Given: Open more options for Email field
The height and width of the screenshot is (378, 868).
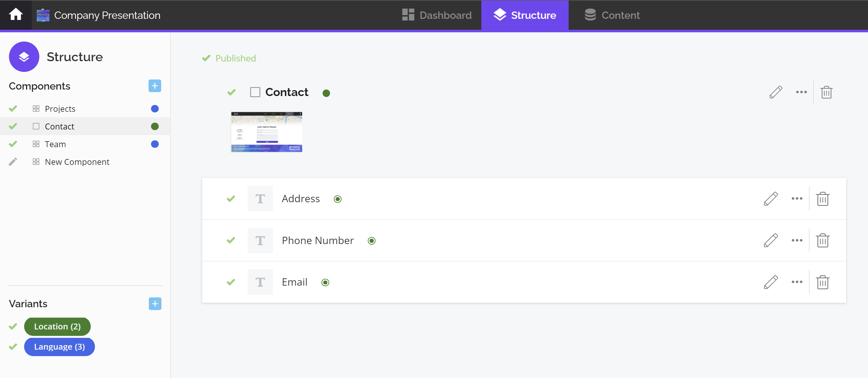Looking at the screenshot, I should click(x=797, y=282).
